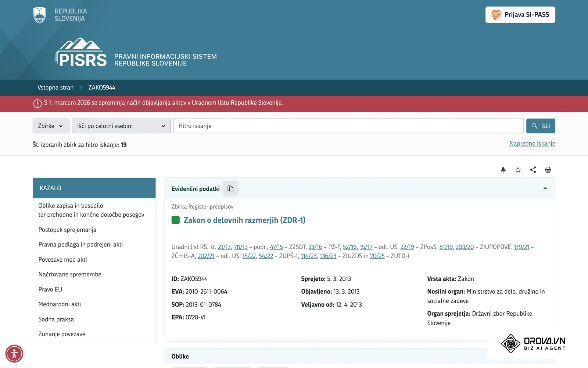The image size is (588, 368).
Task: Click the notification bell icon
Action: pos(503,170)
